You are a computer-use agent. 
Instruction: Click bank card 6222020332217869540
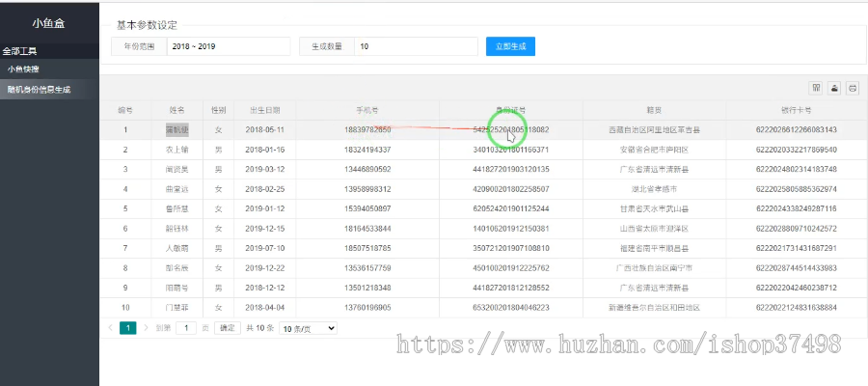click(x=796, y=151)
